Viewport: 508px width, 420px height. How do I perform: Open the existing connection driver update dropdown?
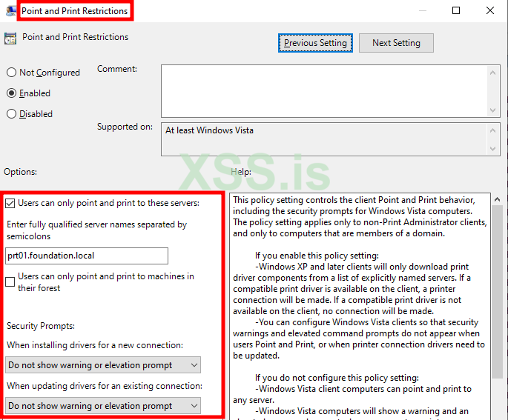coord(103,406)
